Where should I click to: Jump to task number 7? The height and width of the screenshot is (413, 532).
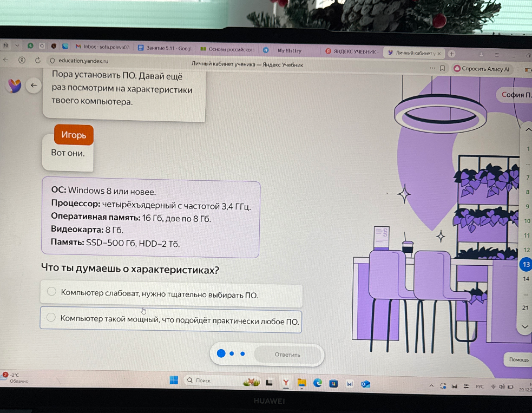point(528,178)
